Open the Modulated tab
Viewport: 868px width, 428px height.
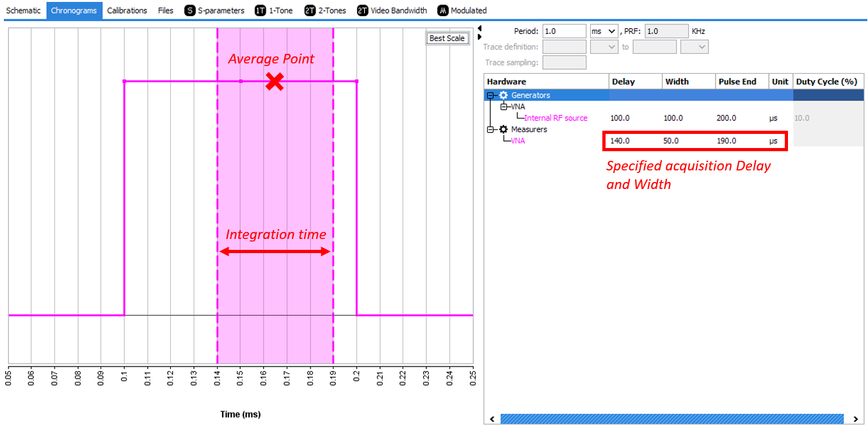point(462,10)
